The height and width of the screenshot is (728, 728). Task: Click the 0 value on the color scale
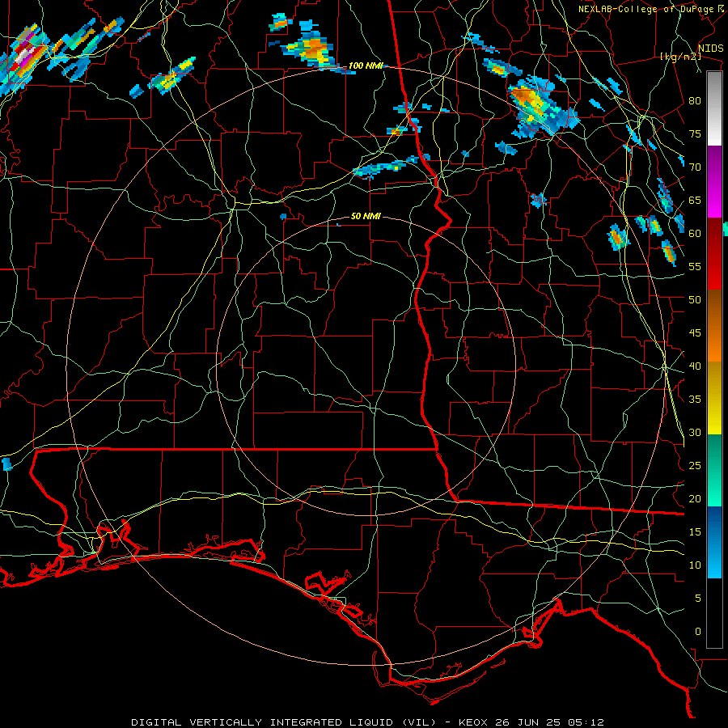[698, 632]
